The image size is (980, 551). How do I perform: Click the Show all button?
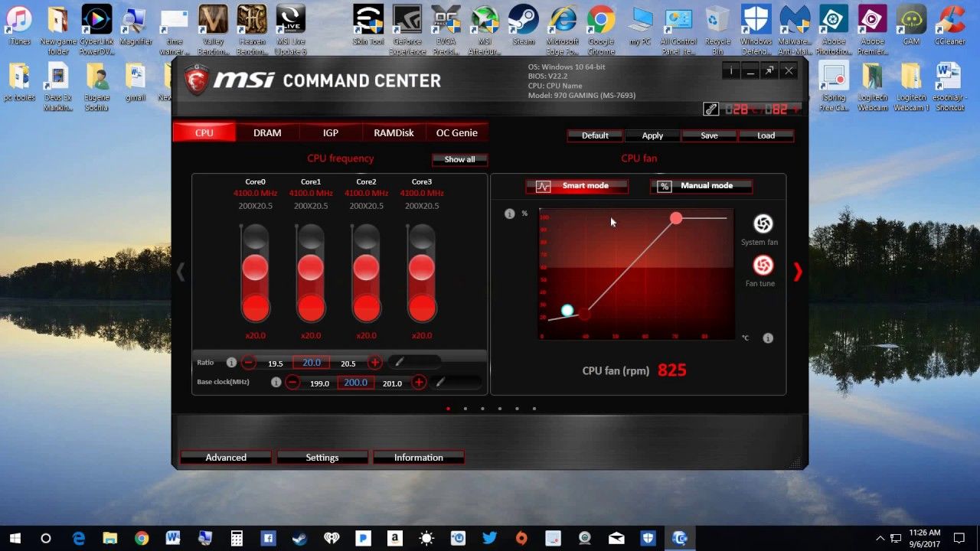[460, 159]
